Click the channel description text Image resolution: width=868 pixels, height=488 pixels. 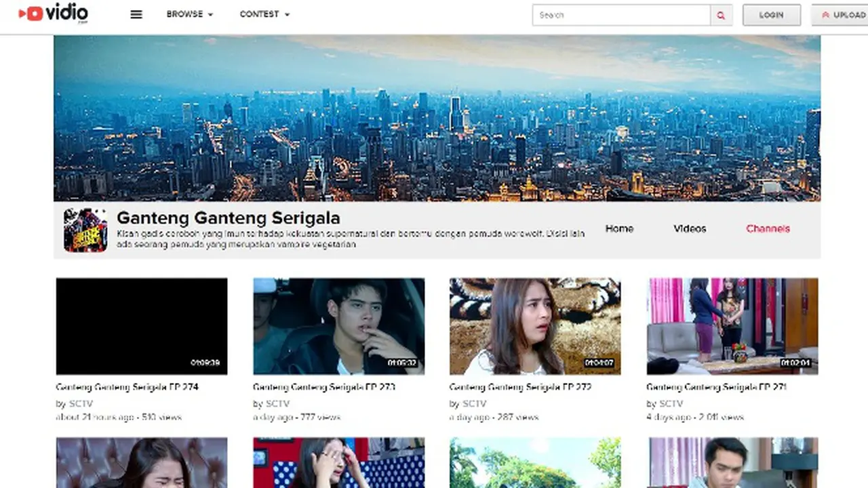pyautogui.click(x=351, y=239)
